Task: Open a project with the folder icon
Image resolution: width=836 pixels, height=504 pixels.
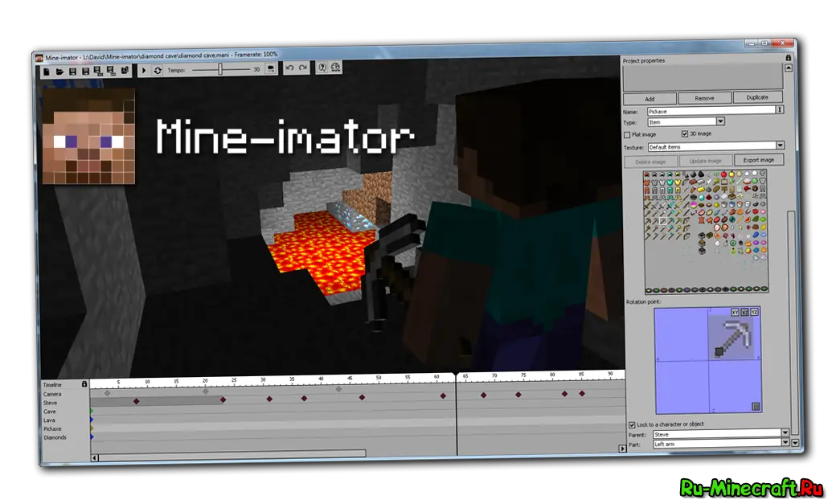Action: point(59,72)
